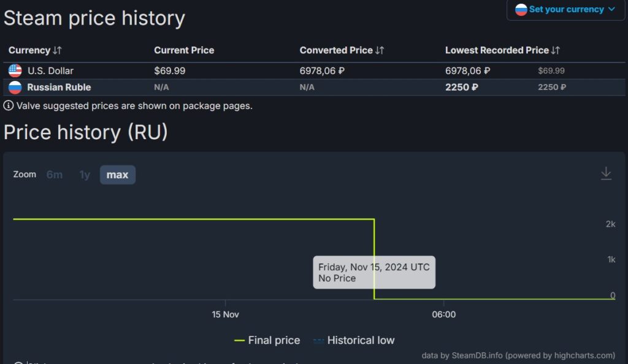Select the max zoom range
The width and height of the screenshot is (628, 364).
tap(117, 175)
